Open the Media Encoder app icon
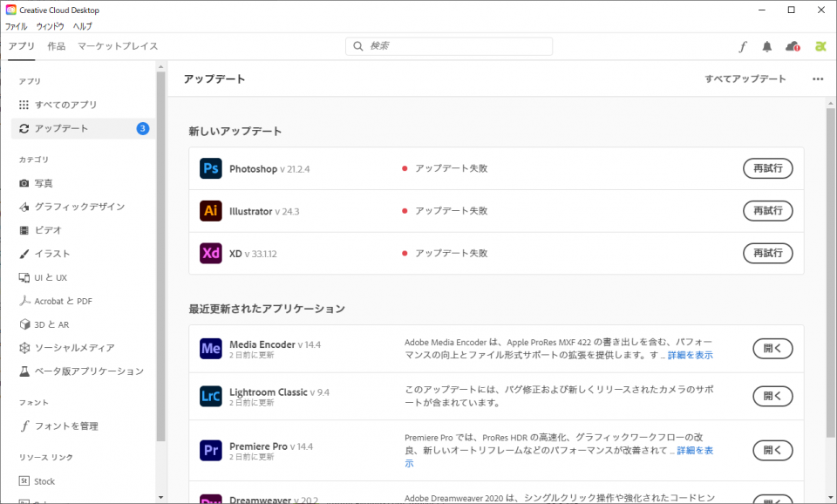 pyautogui.click(x=210, y=348)
